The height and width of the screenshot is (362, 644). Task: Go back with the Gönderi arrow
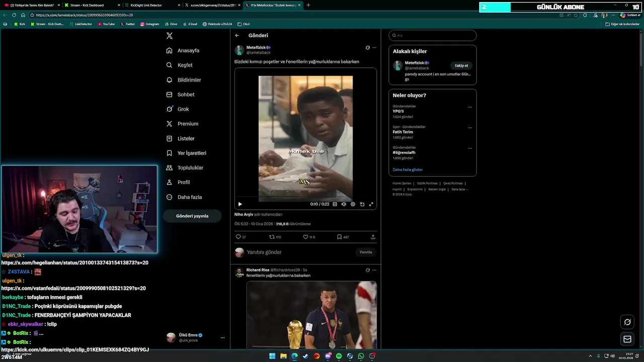tap(237, 36)
